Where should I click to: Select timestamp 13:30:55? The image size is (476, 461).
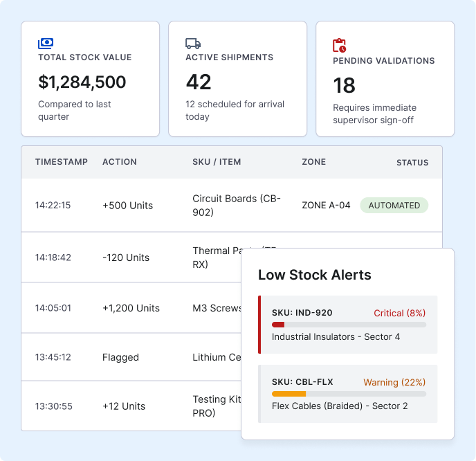click(x=54, y=406)
